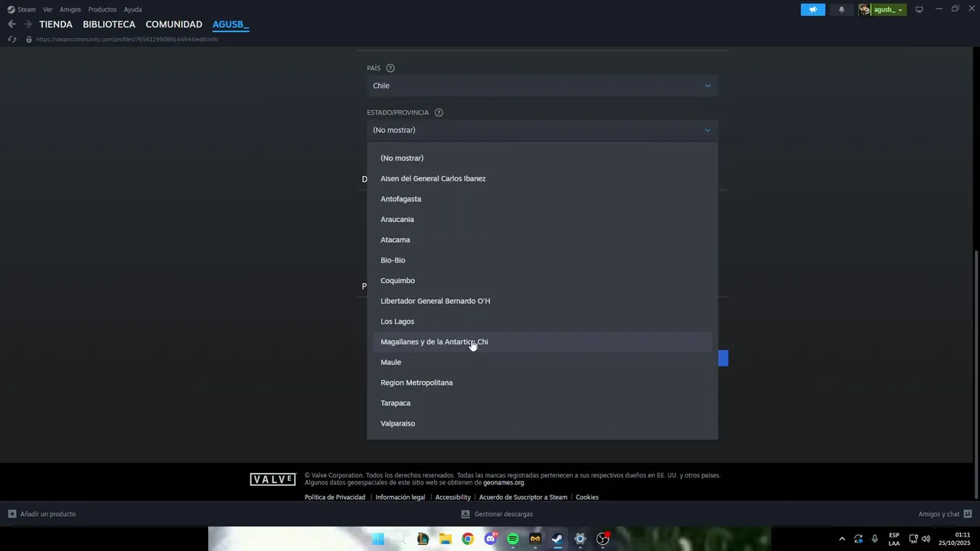Pick Magallanes y de la Antartica Chi
The width and height of the screenshot is (980, 551).
pyautogui.click(x=542, y=342)
